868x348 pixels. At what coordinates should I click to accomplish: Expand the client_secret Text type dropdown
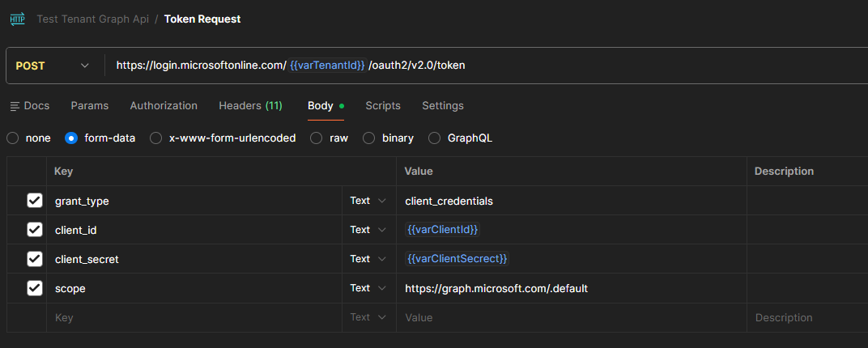coord(368,259)
